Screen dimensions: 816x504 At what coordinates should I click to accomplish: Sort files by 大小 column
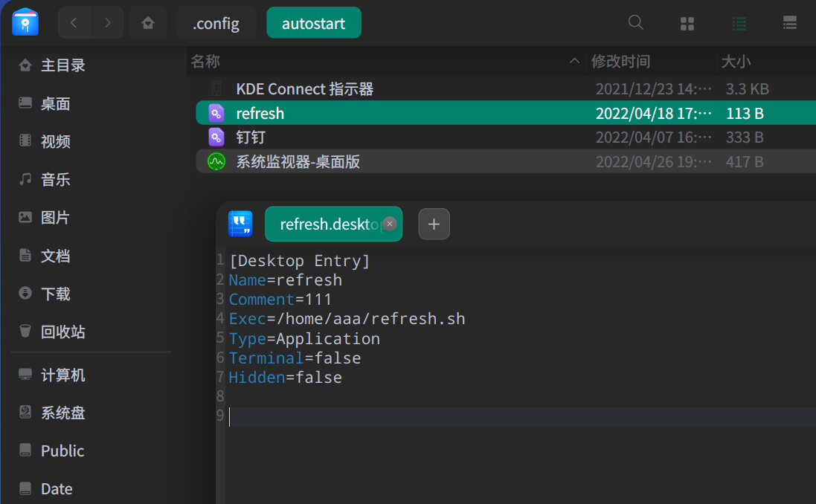pyautogui.click(x=736, y=61)
